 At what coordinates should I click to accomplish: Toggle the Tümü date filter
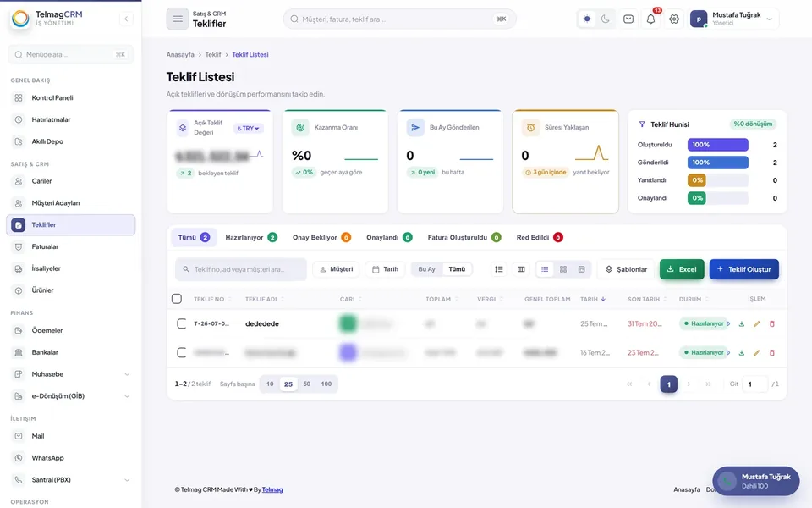click(457, 269)
